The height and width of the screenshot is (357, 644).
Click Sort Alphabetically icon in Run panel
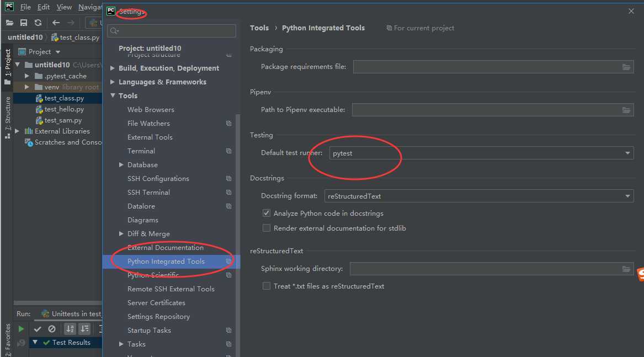[x=70, y=329]
